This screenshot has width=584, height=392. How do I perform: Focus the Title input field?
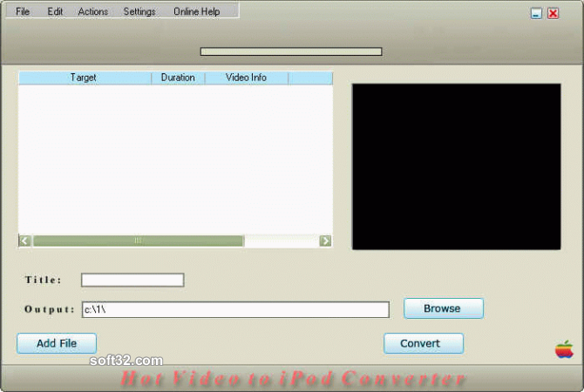point(132,280)
